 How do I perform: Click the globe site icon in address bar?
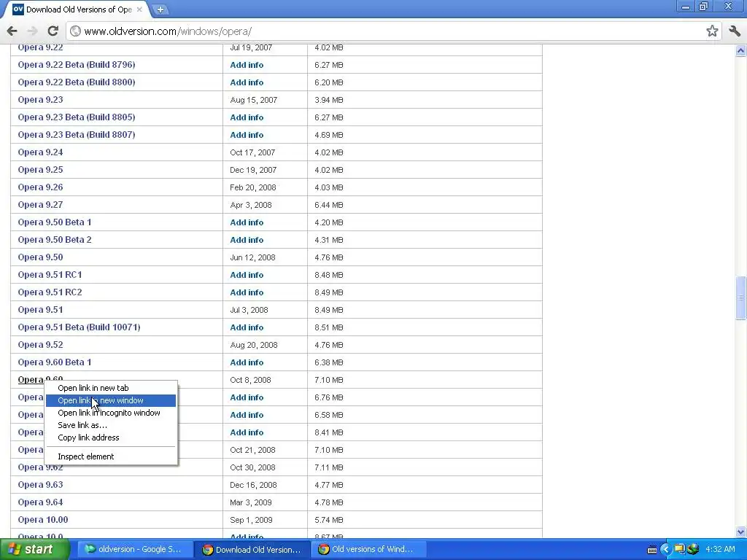click(75, 31)
